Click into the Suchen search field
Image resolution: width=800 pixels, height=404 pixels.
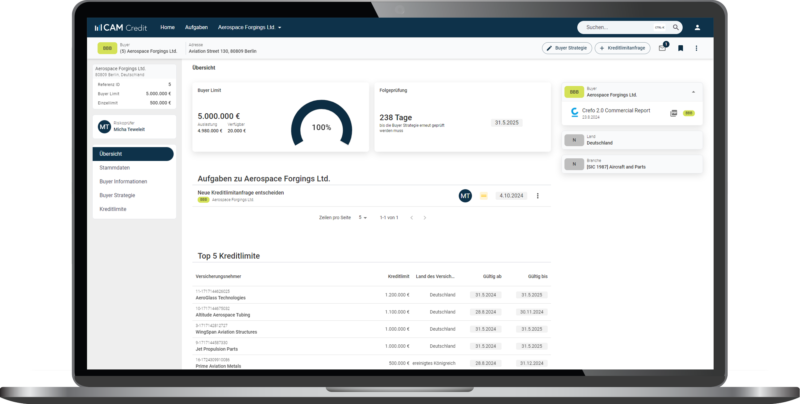tap(618, 28)
